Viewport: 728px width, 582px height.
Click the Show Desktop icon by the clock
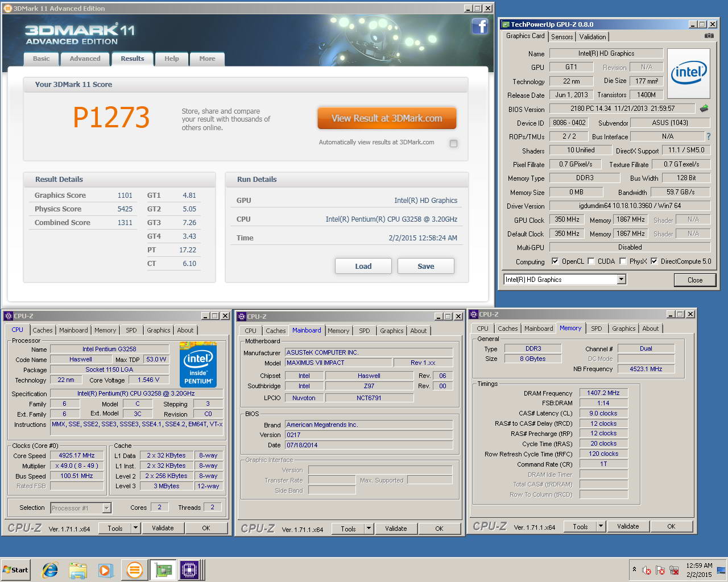pos(721,570)
